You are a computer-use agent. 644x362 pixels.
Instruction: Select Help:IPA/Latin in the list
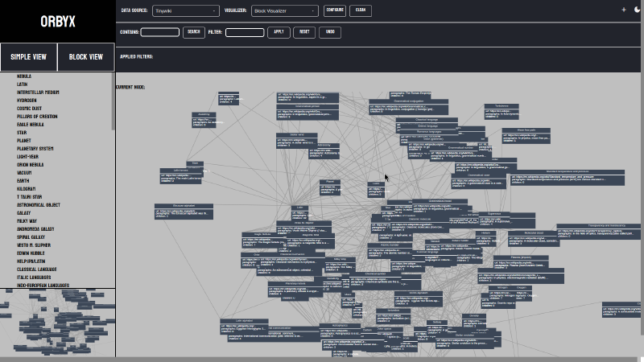[x=31, y=261]
